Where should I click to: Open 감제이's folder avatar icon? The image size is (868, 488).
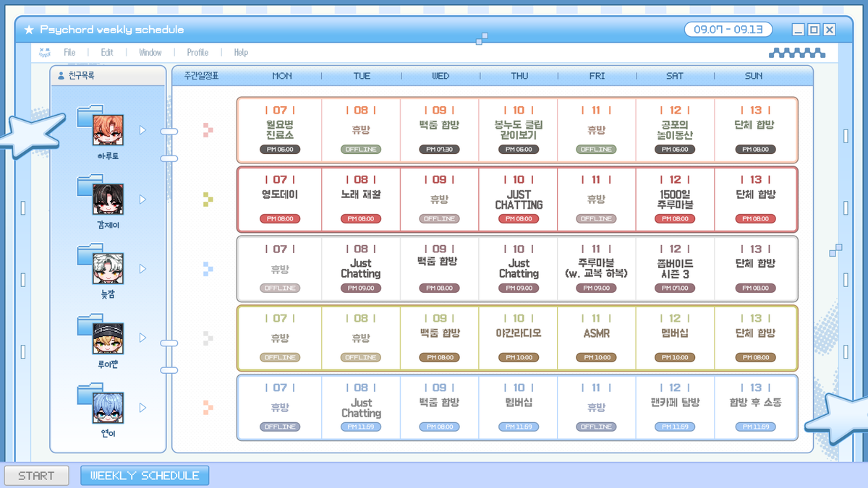[101, 195]
